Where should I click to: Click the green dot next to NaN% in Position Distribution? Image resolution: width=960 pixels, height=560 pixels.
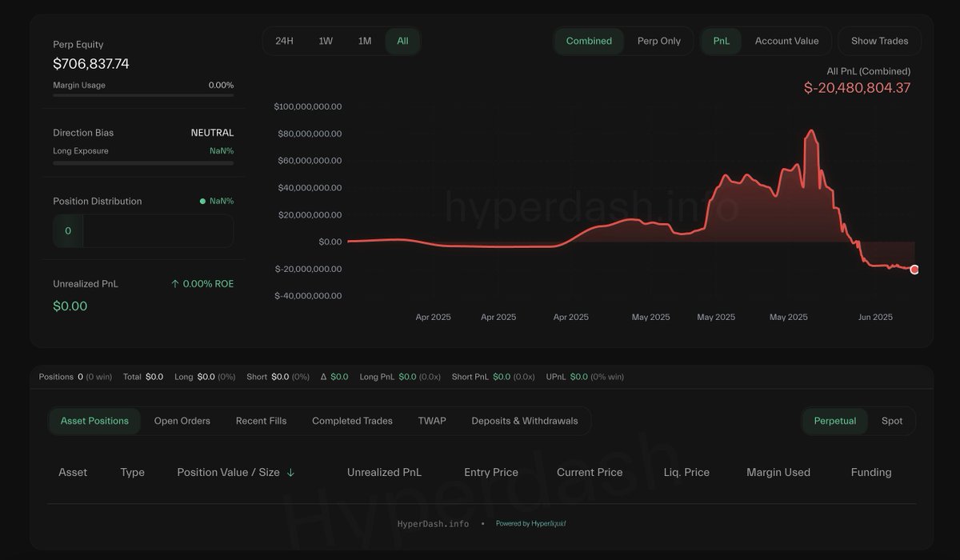click(202, 202)
